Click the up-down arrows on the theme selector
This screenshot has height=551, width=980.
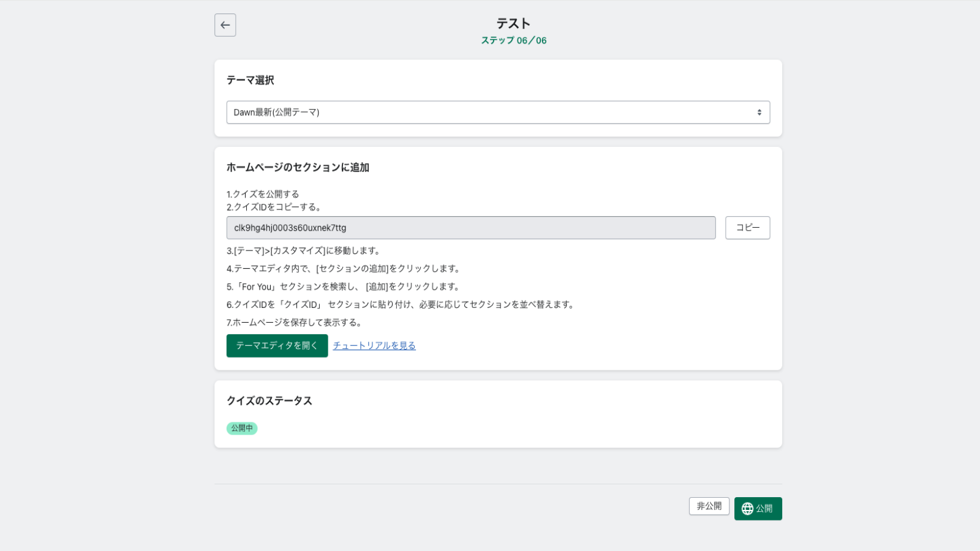pos(759,113)
